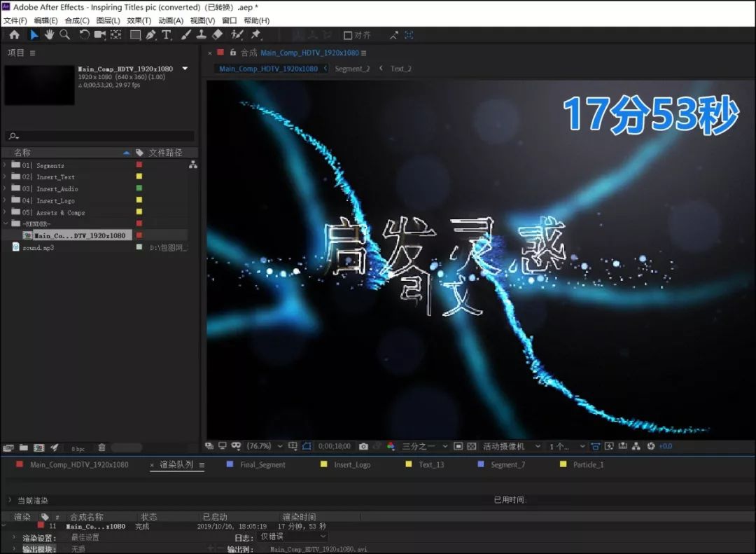
Task: Expand the 渲染设置 (Render Settings) row
Action: pyautogui.click(x=13, y=537)
